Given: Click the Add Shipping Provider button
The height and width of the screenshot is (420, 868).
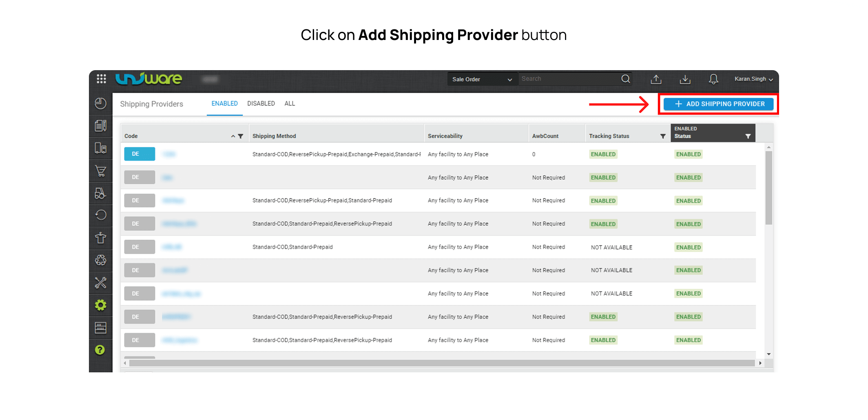Looking at the screenshot, I should pos(719,104).
